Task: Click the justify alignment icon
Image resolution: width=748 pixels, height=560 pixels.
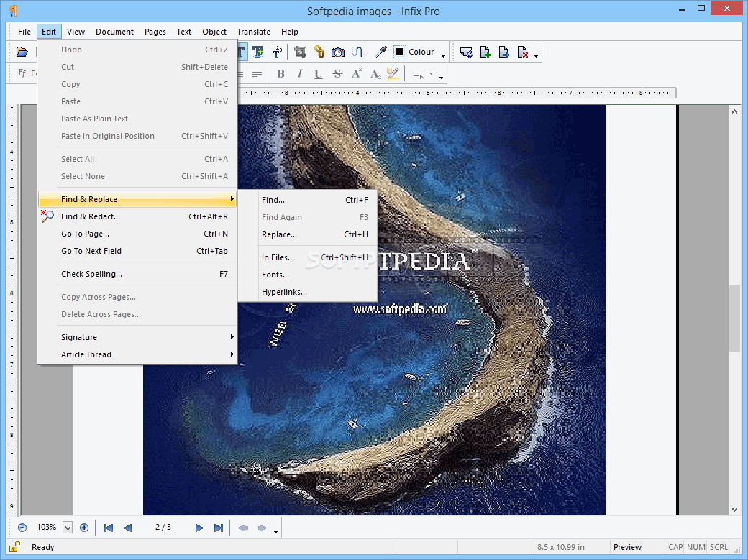Action: coord(257,73)
